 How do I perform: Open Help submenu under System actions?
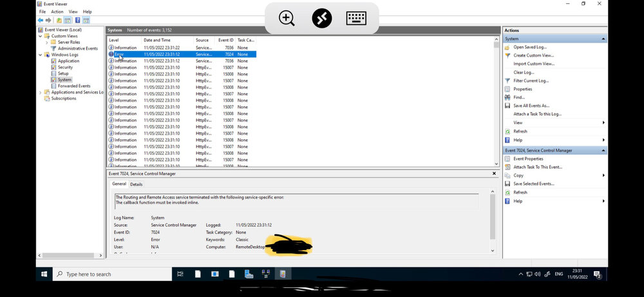pyautogui.click(x=603, y=140)
